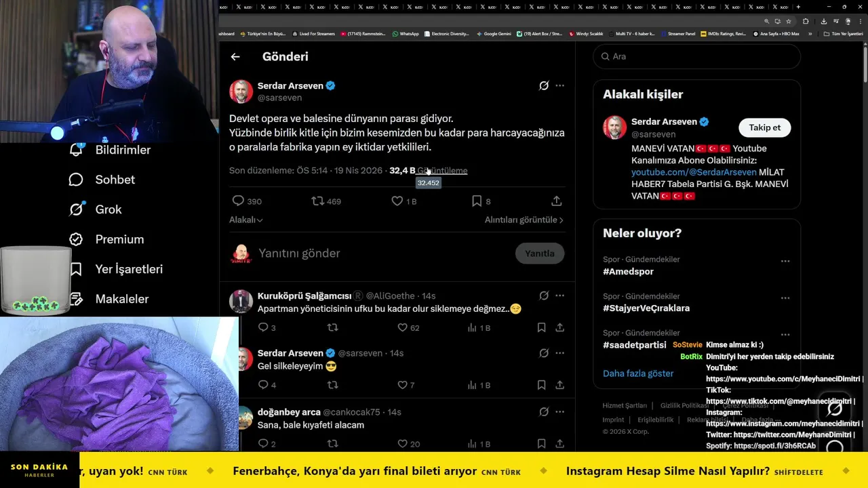Open the #Amedspor trend

[629, 272]
